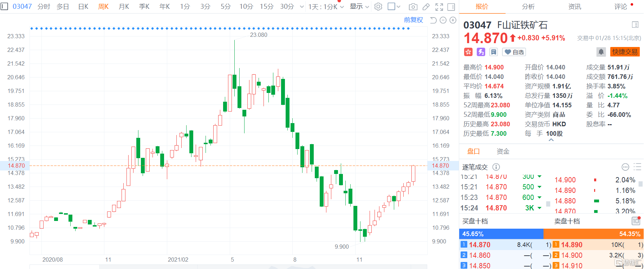
Task: Open chart settings gear icon
Action: pos(378,7)
